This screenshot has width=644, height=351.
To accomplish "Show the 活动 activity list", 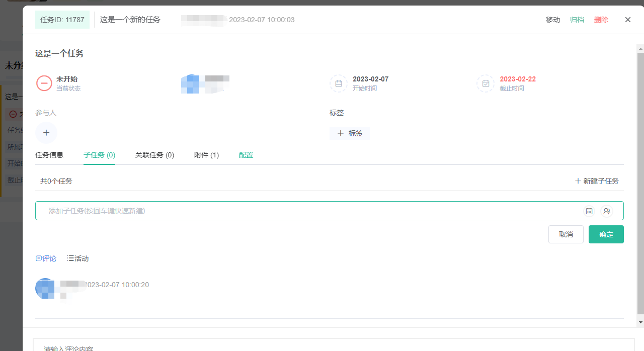I will [78, 258].
